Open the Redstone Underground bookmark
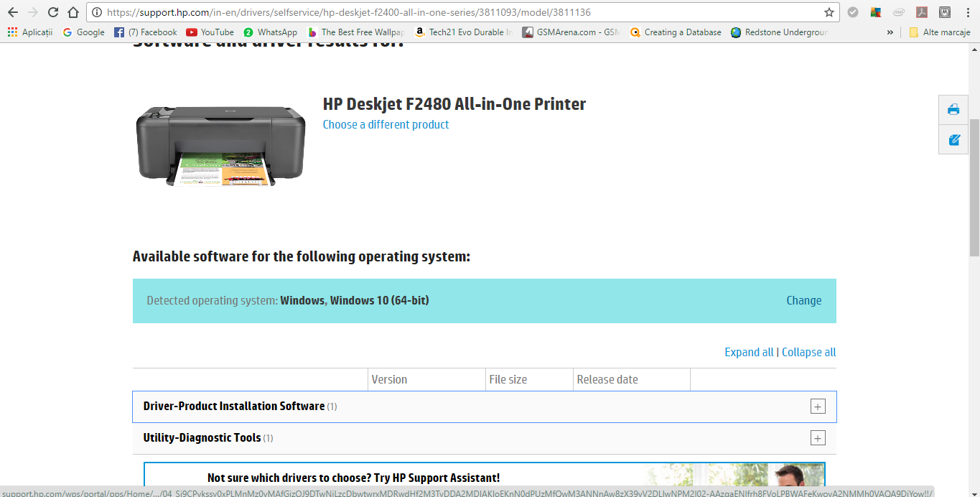This screenshot has height=497, width=980. point(780,32)
